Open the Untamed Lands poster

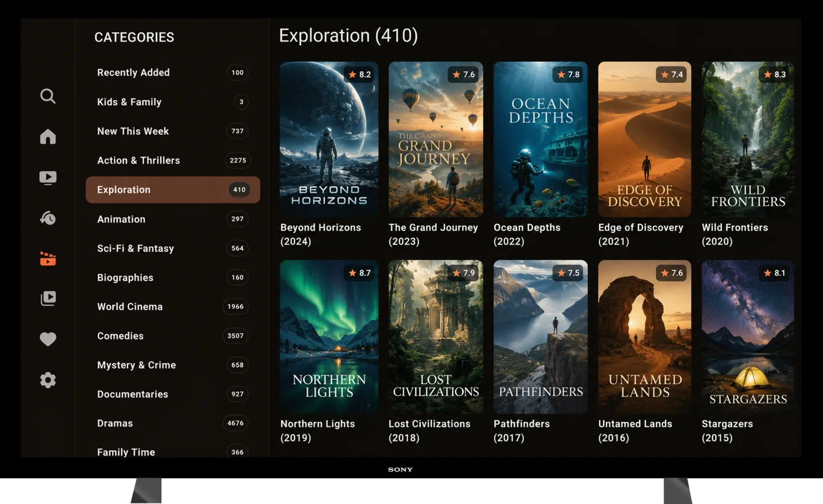645,337
